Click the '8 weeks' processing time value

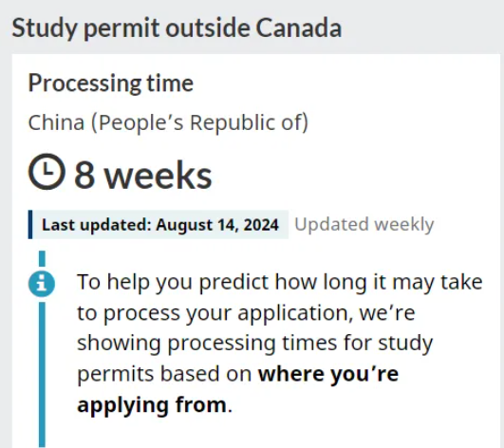point(143,175)
